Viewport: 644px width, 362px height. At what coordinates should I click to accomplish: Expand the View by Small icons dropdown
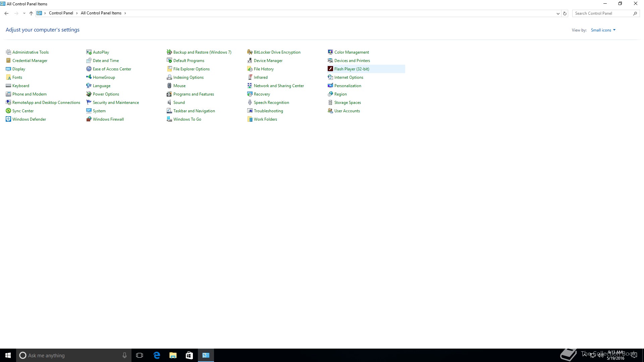click(x=603, y=30)
